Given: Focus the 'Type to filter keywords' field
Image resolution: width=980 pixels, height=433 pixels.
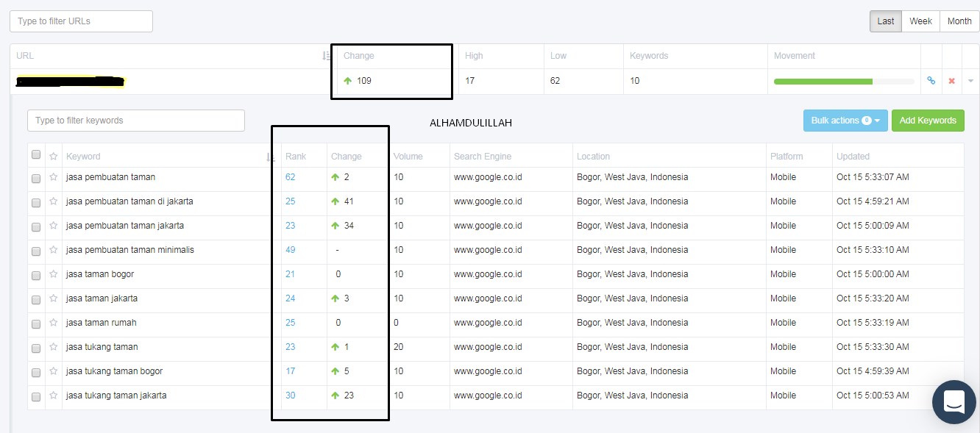Looking at the screenshot, I should point(136,121).
